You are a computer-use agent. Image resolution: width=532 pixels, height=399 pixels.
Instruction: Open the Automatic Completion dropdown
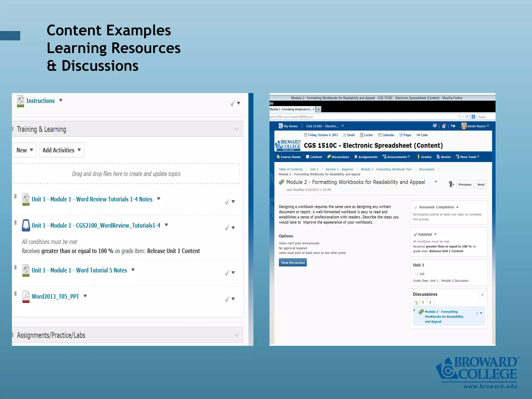click(457, 207)
